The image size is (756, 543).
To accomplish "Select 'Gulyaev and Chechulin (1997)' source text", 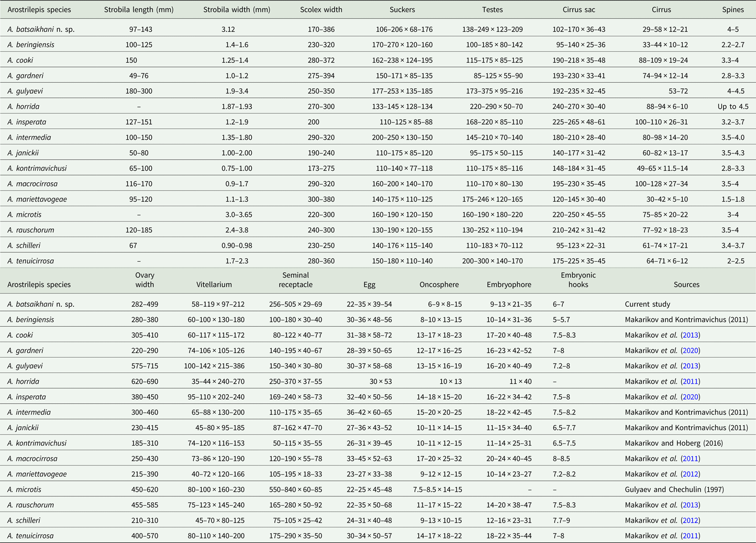I will tap(672, 490).
